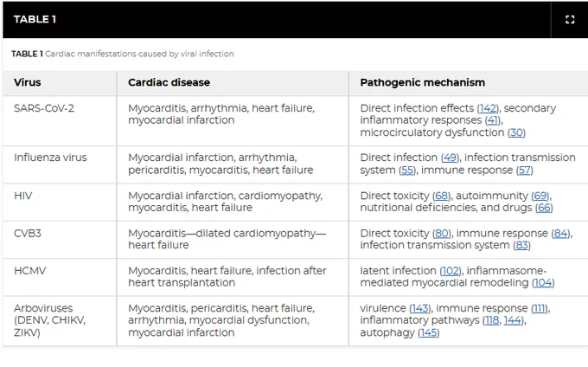Image resolution: width=588 pixels, height=367 pixels.
Task: Open latent infection reference 102
Action: pyautogui.click(x=451, y=271)
